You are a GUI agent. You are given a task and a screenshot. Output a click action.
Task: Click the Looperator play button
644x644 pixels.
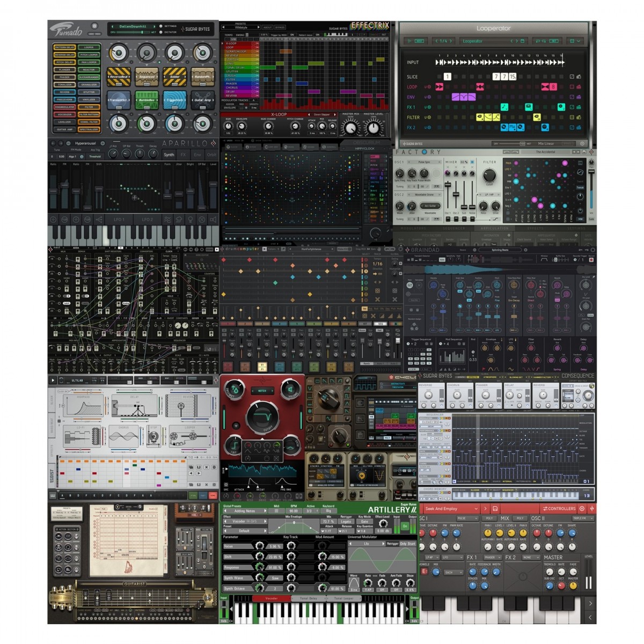coord(409,41)
